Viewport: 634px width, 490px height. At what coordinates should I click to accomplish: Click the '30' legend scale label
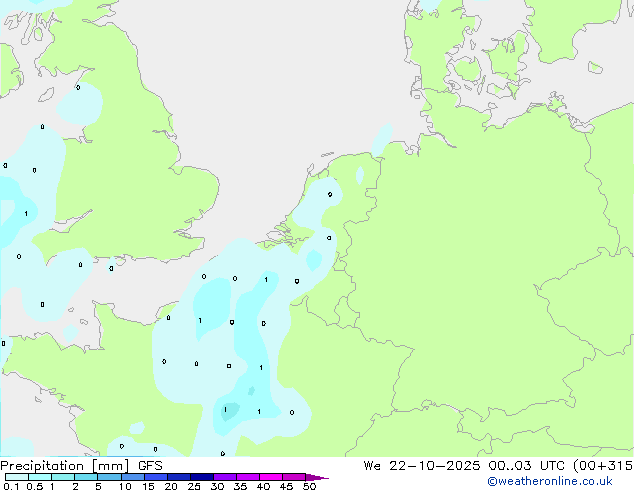coord(217,486)
